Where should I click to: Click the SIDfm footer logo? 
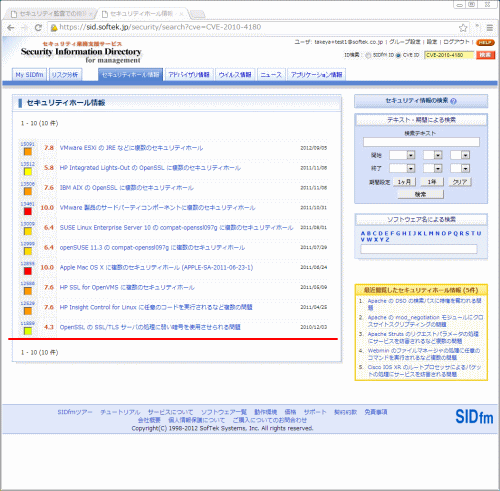coord(474,417)
